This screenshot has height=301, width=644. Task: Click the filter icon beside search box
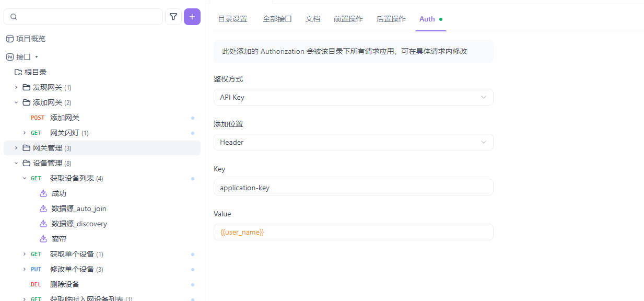(x=173, y=17)
